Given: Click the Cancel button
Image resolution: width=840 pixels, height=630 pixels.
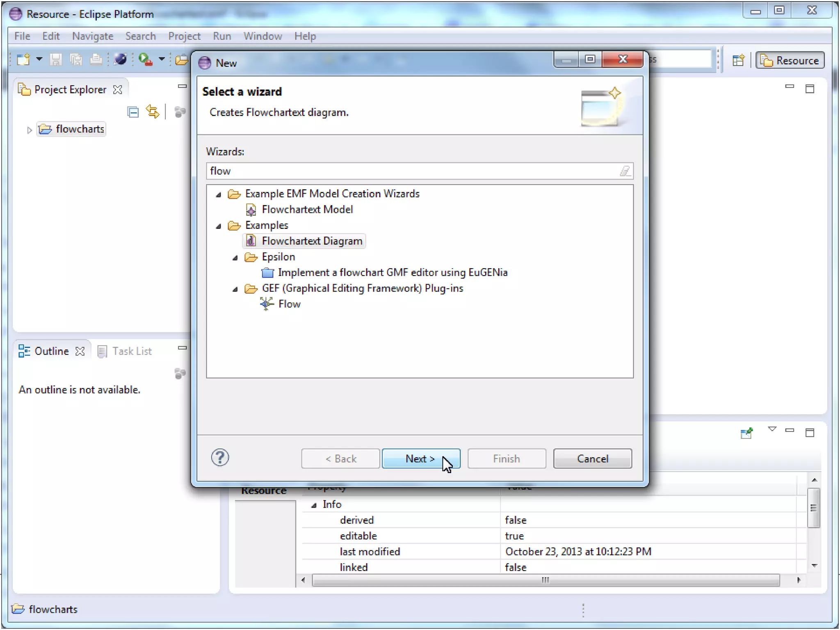Looking at the screenshot, I should click(x=592, y=459).
